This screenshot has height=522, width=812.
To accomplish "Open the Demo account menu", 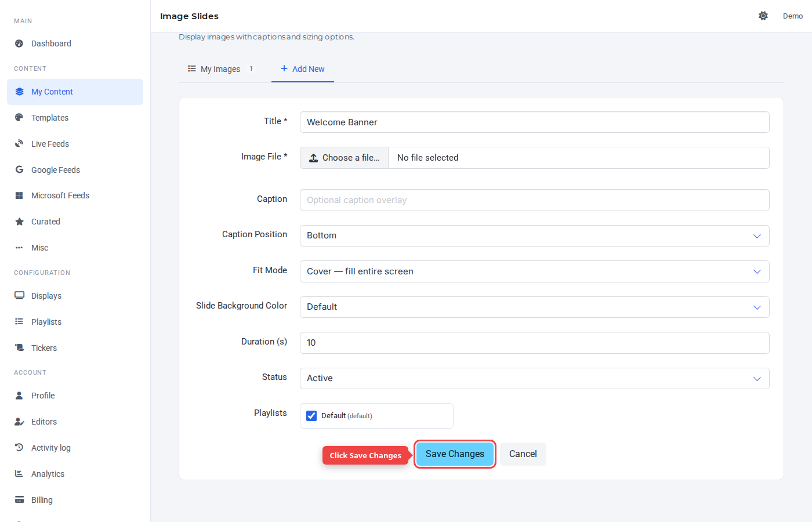I will click(x=793, y=16).
